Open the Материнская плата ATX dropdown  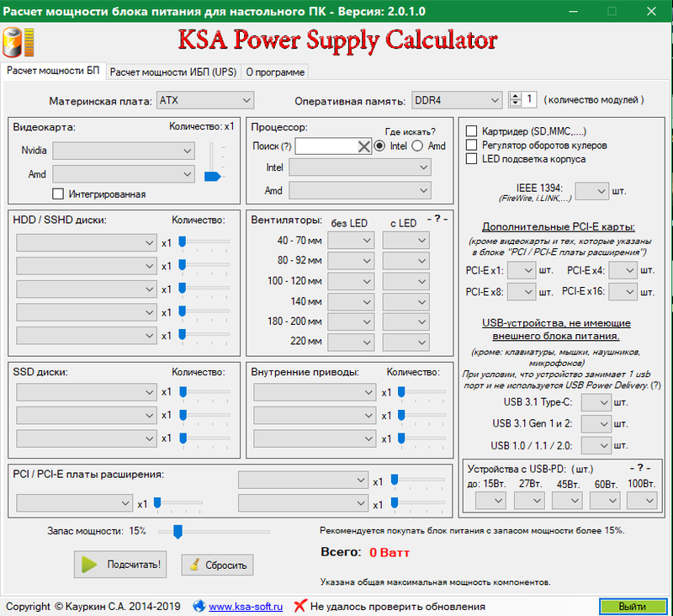click(205, 100)
